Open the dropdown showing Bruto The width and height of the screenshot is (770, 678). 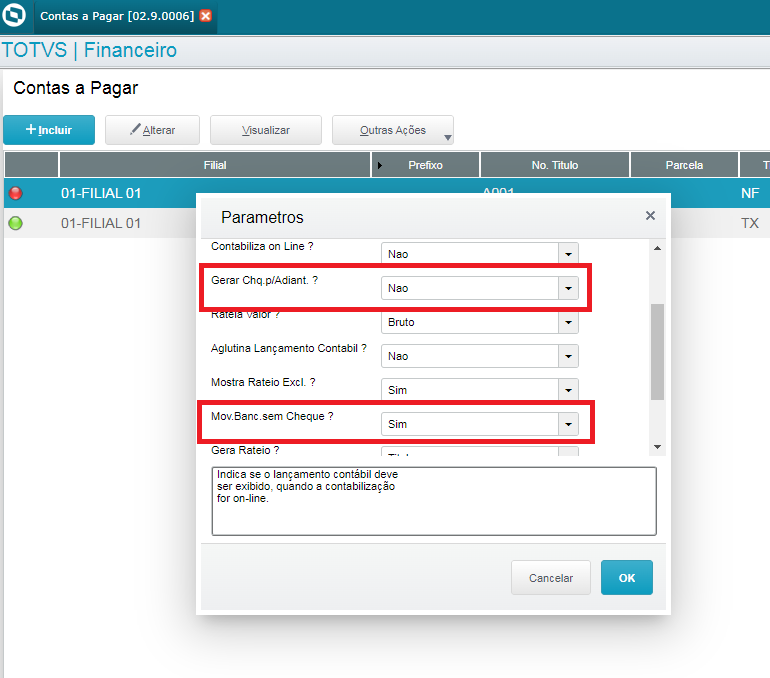tap(568, 322)
